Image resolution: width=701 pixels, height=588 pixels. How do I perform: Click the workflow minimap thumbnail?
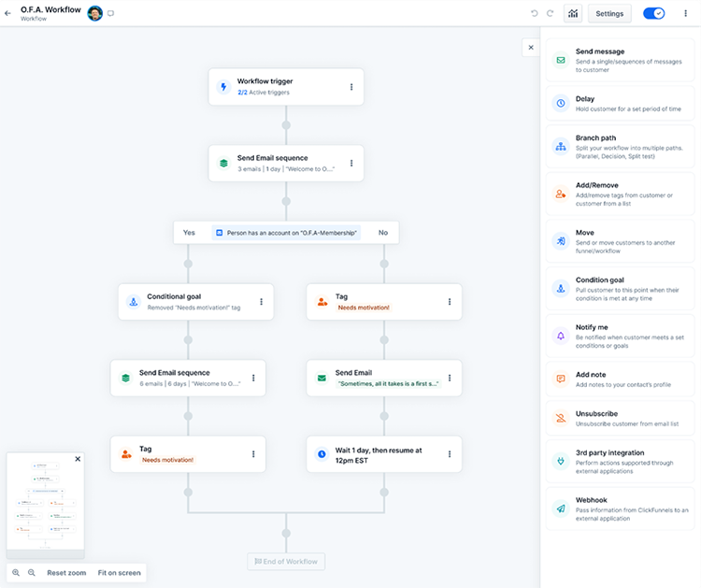(x=46, y=504)
